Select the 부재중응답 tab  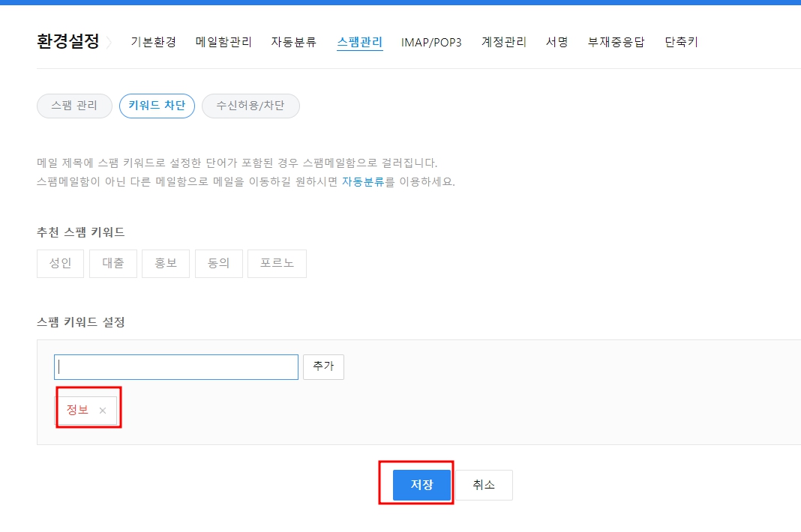(x=615, y=42)
